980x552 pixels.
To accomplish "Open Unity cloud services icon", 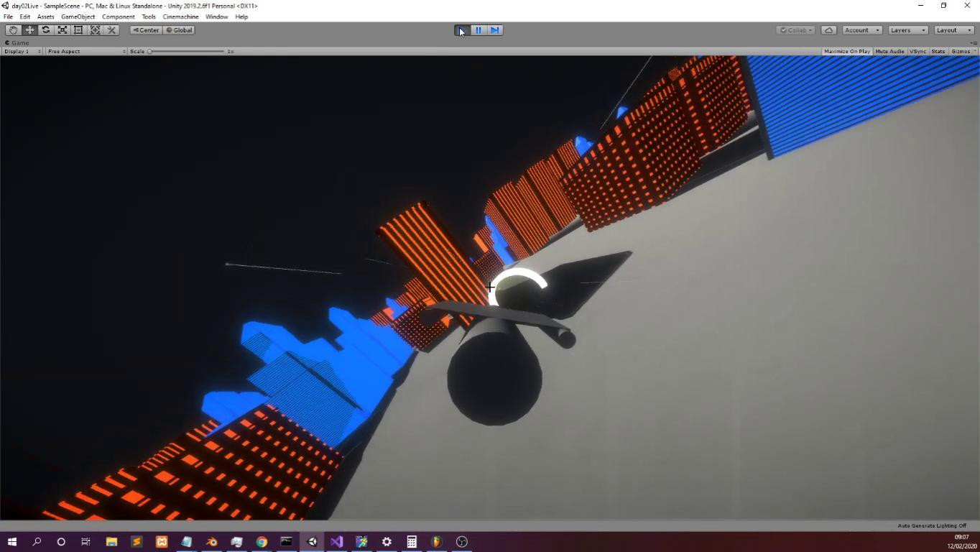I will coord(828,30).
